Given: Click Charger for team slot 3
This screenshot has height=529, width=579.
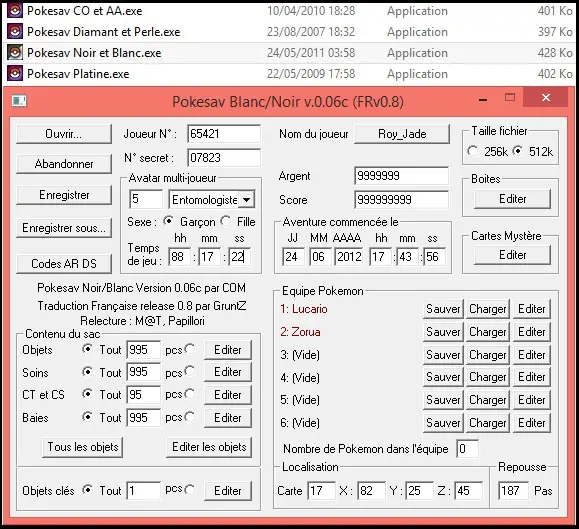Looking at the screenshot, I should point(487,355).
